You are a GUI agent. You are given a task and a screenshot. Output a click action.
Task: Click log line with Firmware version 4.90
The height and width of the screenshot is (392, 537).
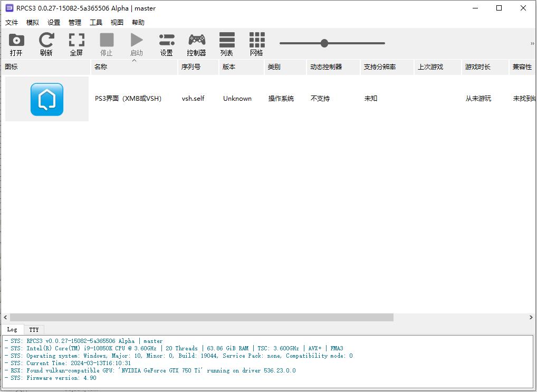50,378
